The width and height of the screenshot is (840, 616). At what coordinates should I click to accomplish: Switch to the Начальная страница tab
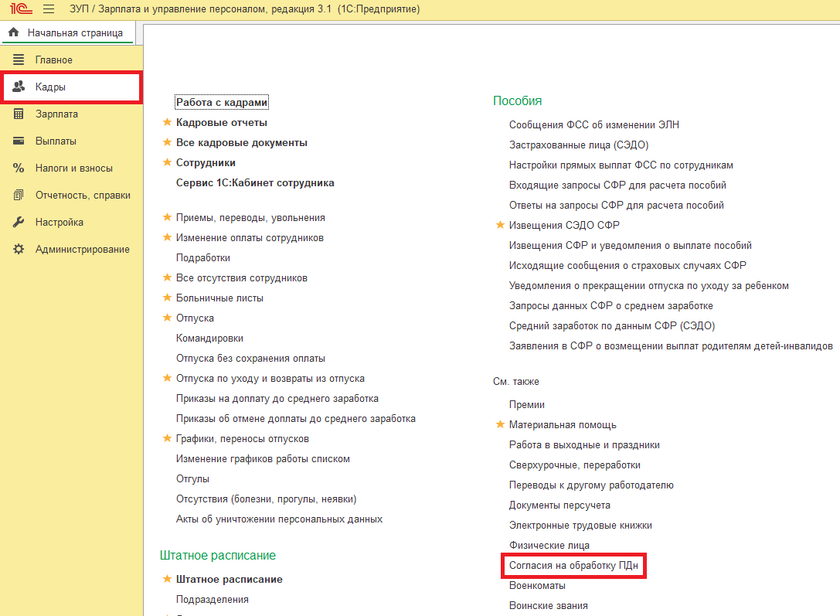(66, 33)
